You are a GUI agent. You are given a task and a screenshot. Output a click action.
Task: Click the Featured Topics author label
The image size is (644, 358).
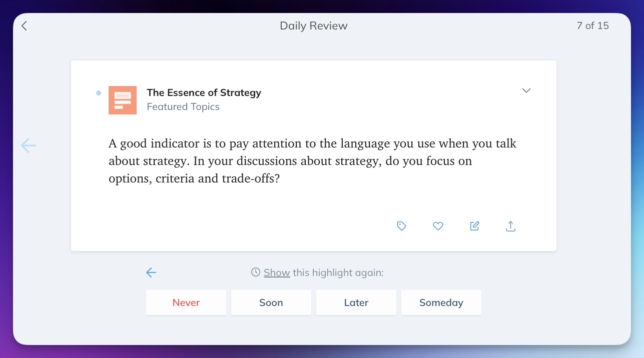point(183,106)
